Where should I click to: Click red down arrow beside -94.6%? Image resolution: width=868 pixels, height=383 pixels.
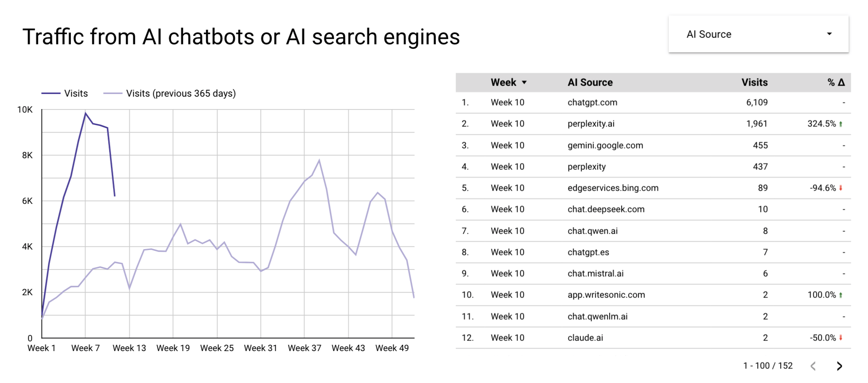tap(841, 188)
